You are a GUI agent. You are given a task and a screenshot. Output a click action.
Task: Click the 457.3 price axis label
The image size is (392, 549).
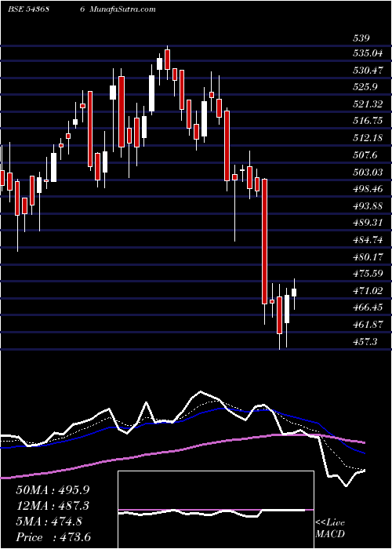[x=366, y=341]
